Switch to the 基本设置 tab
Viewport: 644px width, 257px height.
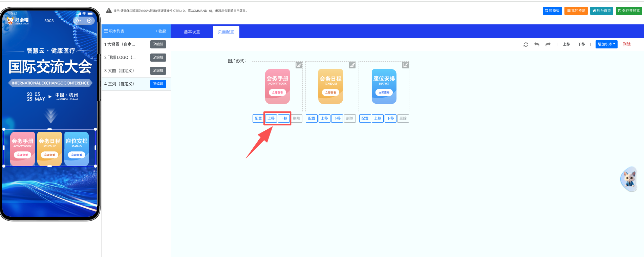click(192, 32)
